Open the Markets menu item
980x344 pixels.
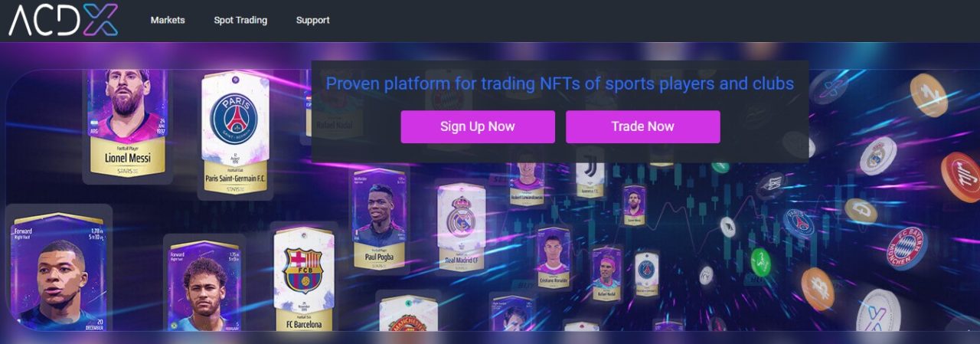pos(168,21)
